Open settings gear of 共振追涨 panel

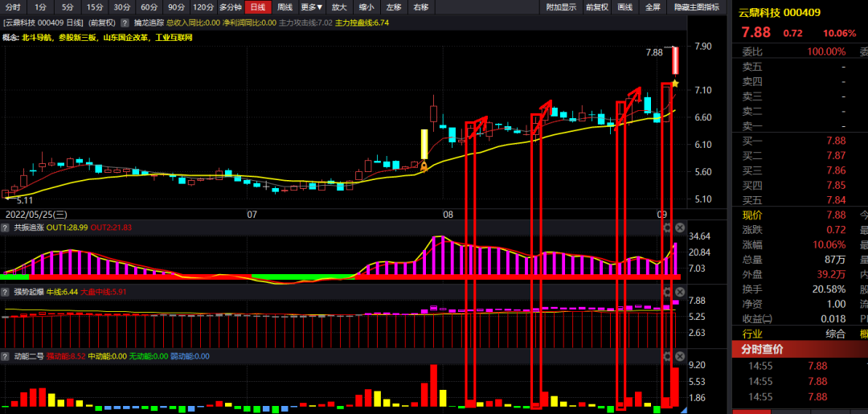[x=666, y=227]
